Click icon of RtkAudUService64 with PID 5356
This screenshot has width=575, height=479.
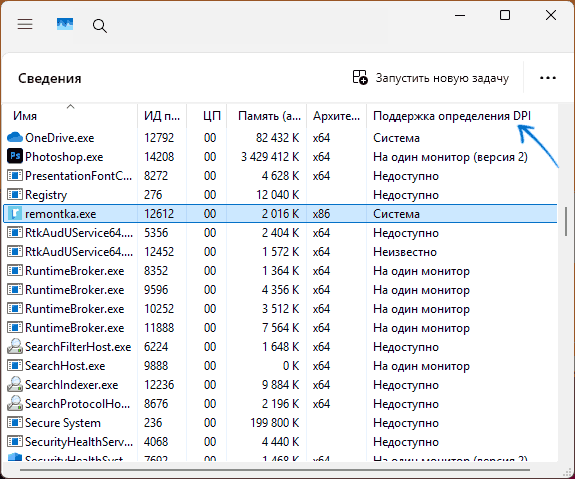coord(15,233)
